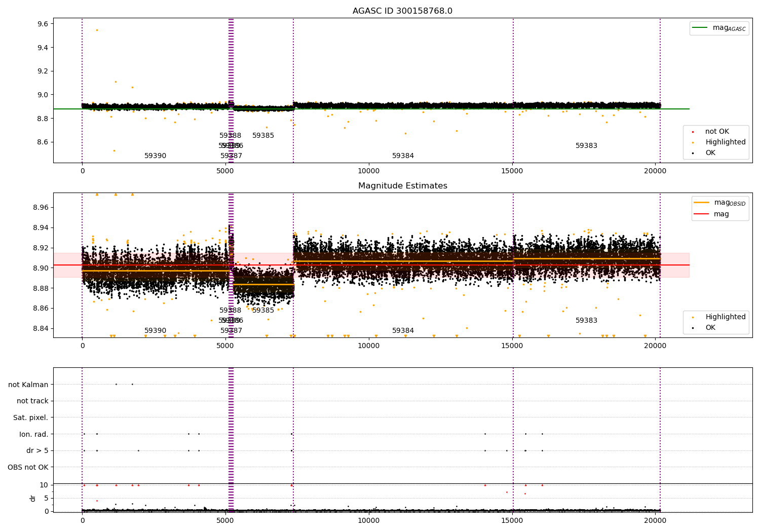Click the 15000 x-tick under Magnitude Estimates plot

tap(512, 346)
